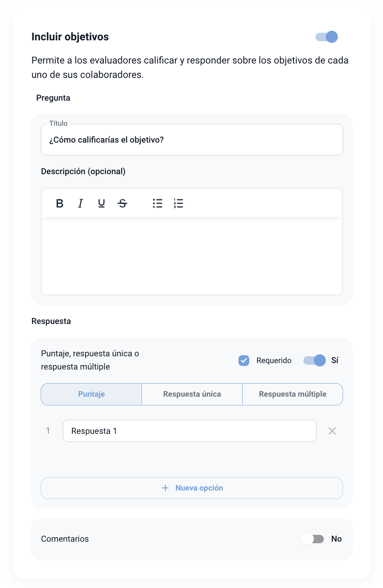Insert a numbered list in description
This screenshot has height=588, width=383.
178,203
